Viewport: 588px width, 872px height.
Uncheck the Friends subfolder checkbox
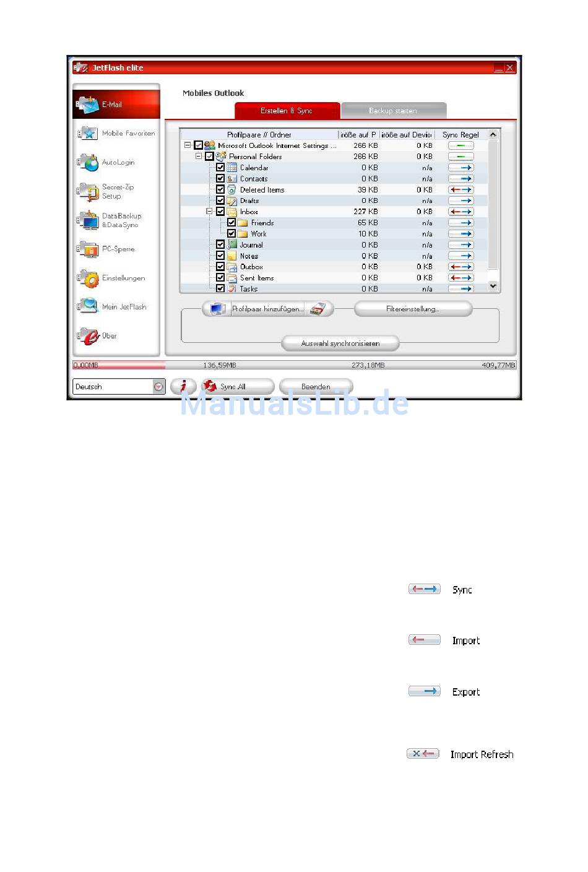(x=231, y=223)
